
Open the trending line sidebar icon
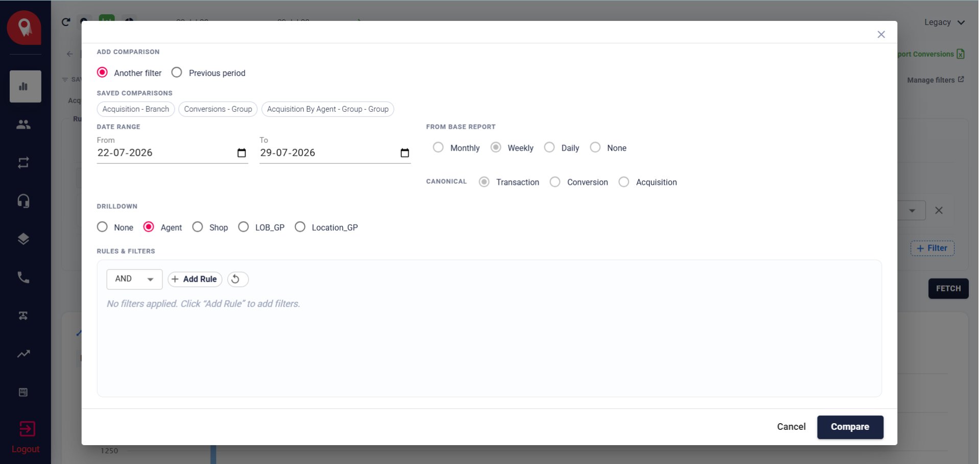23,354
